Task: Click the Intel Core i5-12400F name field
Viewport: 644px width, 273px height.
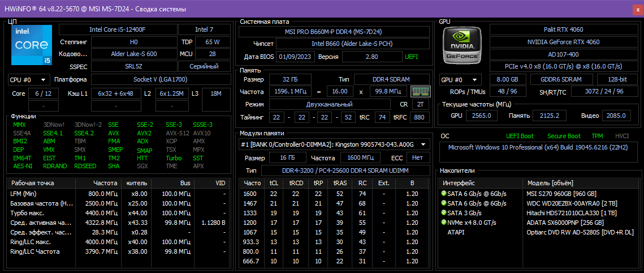Action: (x=118, y=29)
